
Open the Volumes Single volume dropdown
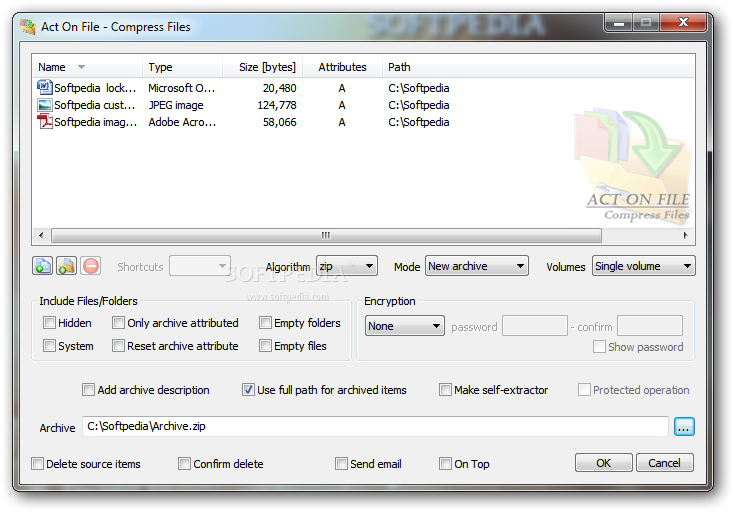(644, 266)
